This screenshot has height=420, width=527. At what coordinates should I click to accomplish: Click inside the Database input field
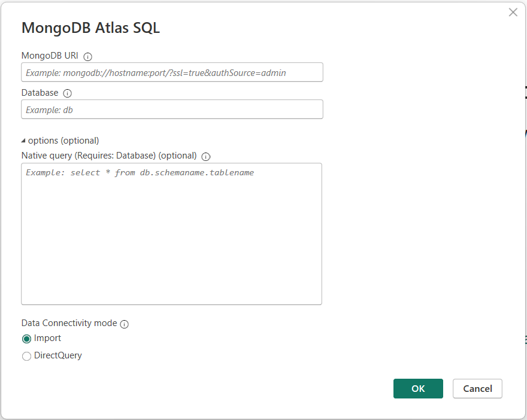[x=172, y=109]
